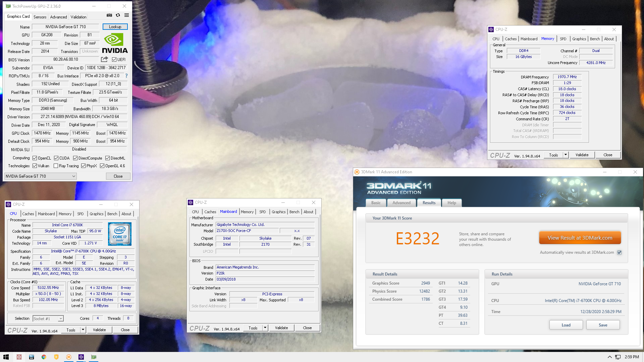The width and height of the screenshot is (644, 362).
Task: Switch to 3DMark Help tab
Action: coord(451,203)
